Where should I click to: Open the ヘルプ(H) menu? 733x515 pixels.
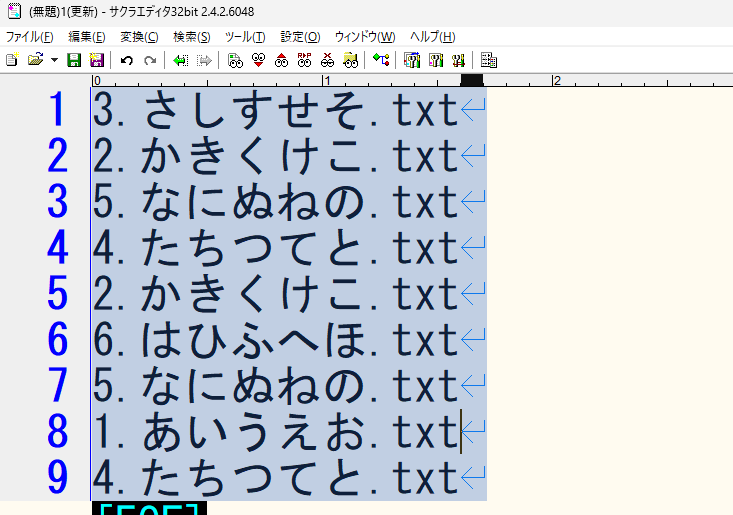click(432, 36)
